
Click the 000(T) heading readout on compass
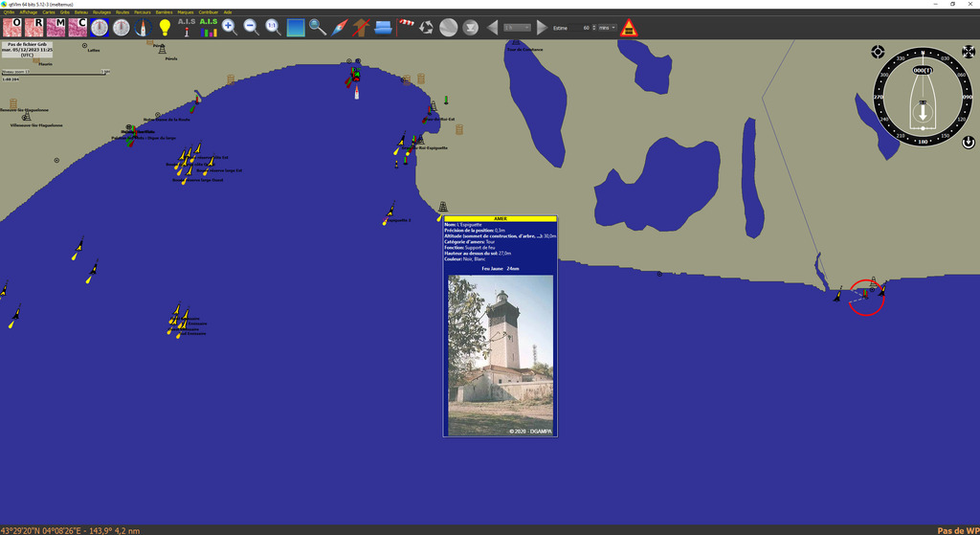click(923, 71)
